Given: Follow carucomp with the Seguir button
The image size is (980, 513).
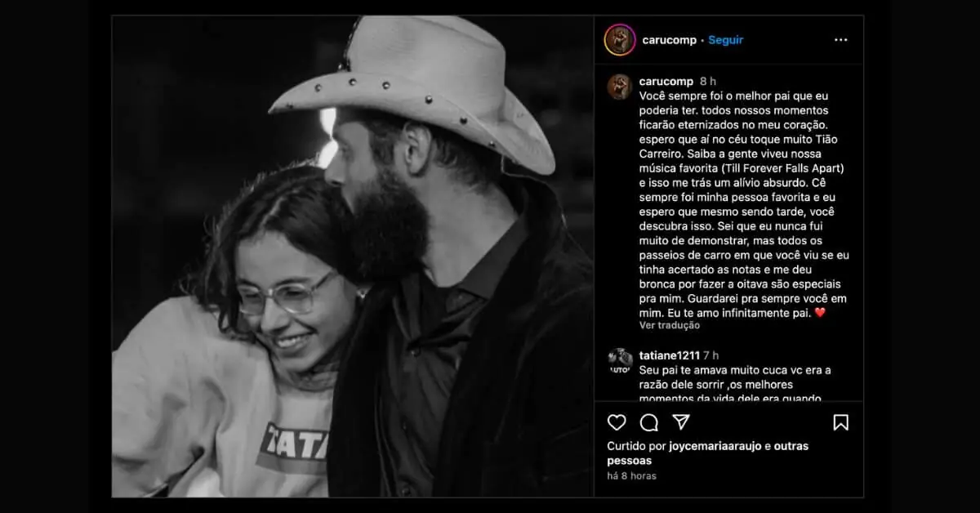Looking at the screenshot, I should click(x=725, y=40).
